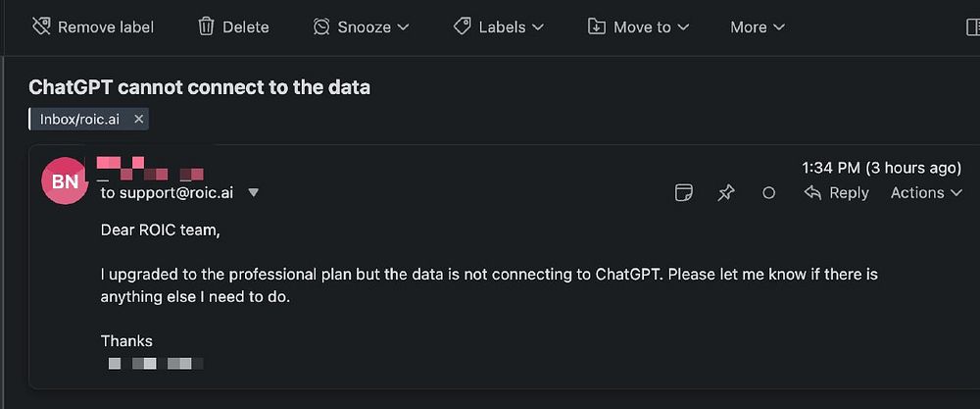
Task: Click the BN sender avatar
Action: pyautogui.click(x=66, y=181)
